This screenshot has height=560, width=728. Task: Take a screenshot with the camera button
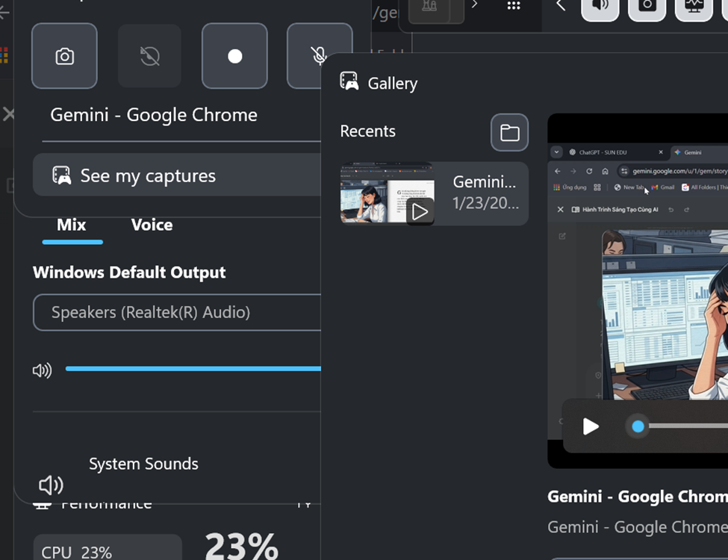tap(64, 56)
